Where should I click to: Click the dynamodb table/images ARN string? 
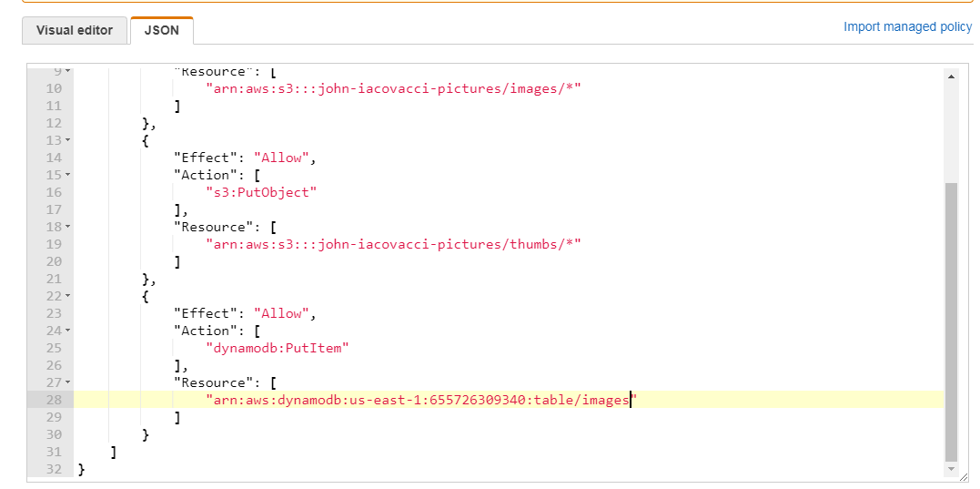pos(420,400)
